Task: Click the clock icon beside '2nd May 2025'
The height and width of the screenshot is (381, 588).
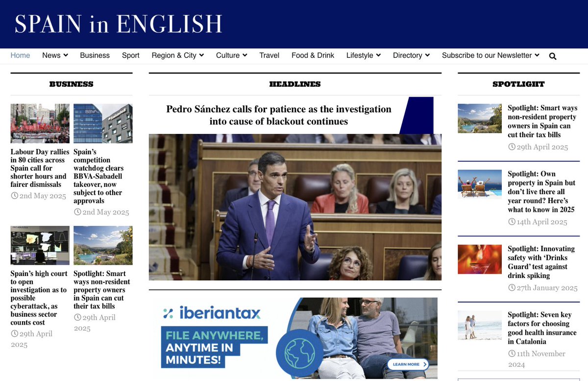Action: tap(77, 212)
